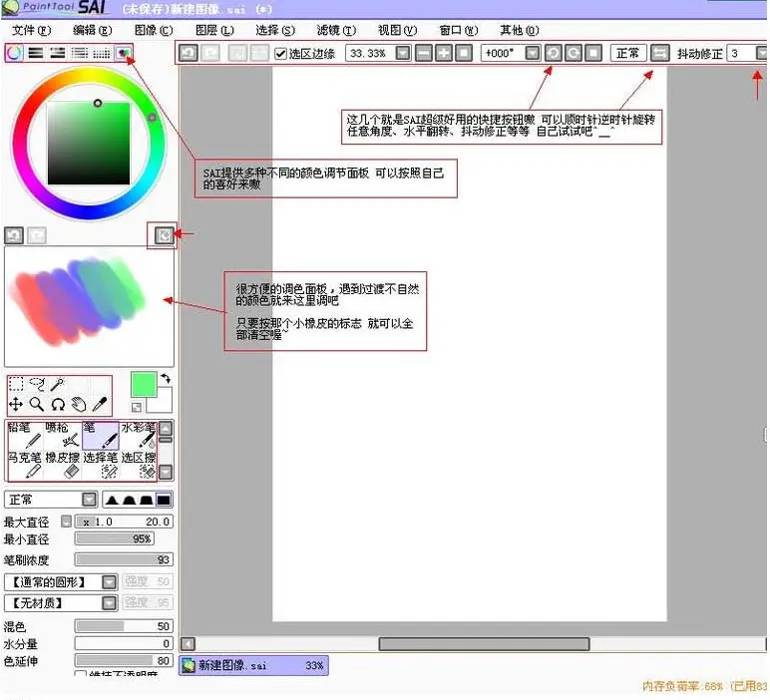
Task: Zoom in with the plus button
Action: [444, 53]
